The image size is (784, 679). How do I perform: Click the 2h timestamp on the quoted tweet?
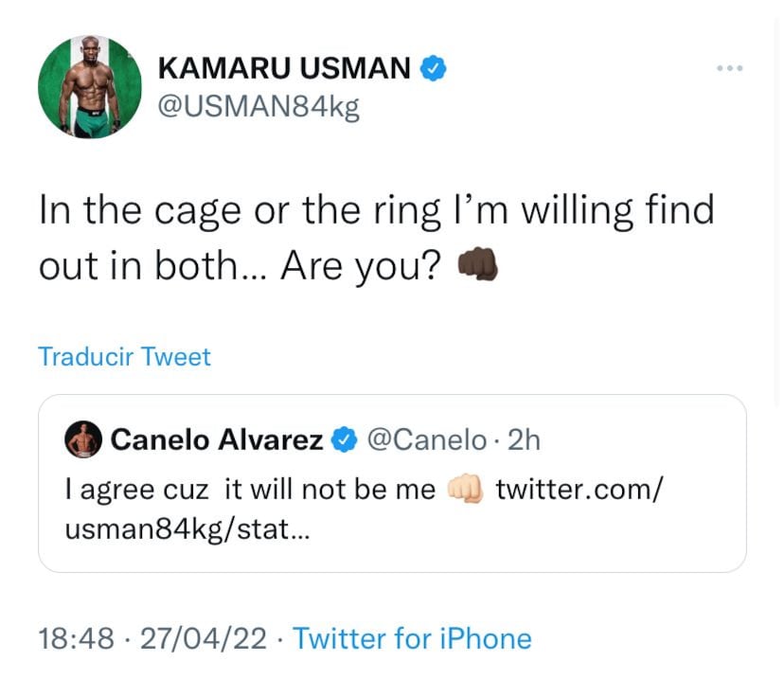[524, 439]
